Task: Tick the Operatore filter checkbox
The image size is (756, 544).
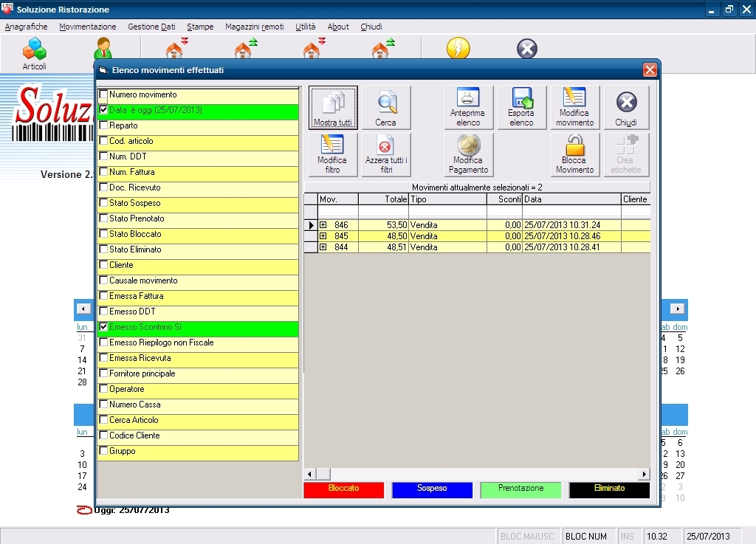Action: (103, 389)
